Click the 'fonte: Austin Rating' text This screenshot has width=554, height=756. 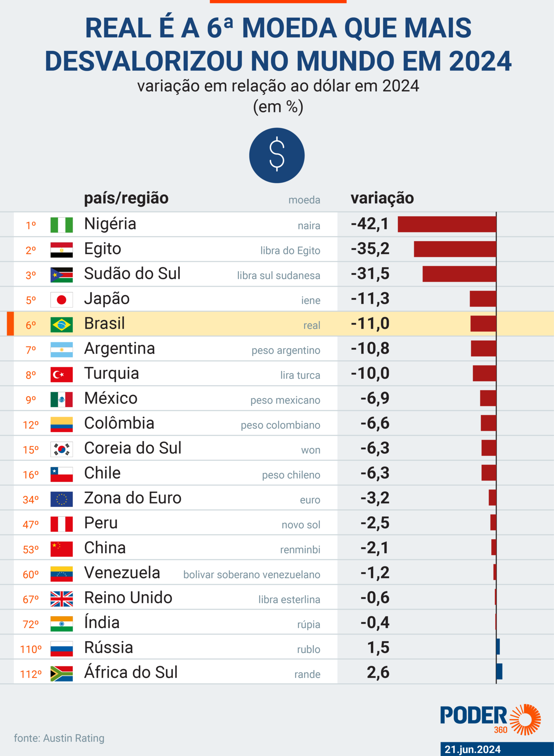tap(59, 738)
